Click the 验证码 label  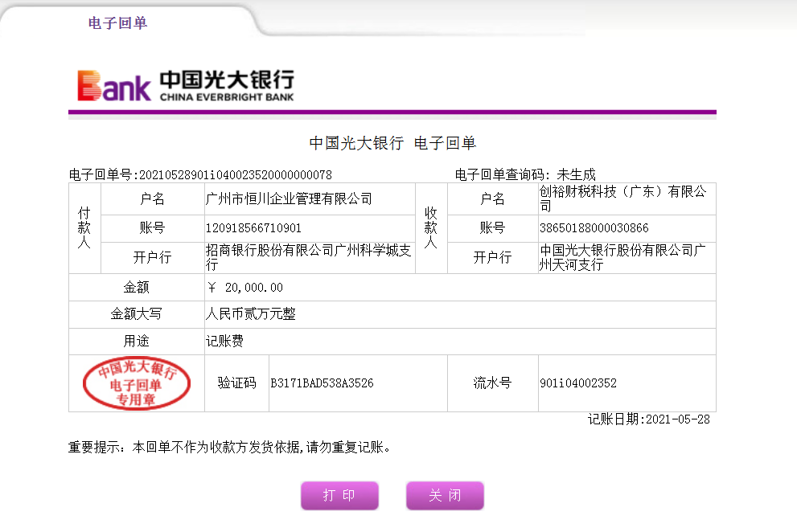(x=237, y=383)
